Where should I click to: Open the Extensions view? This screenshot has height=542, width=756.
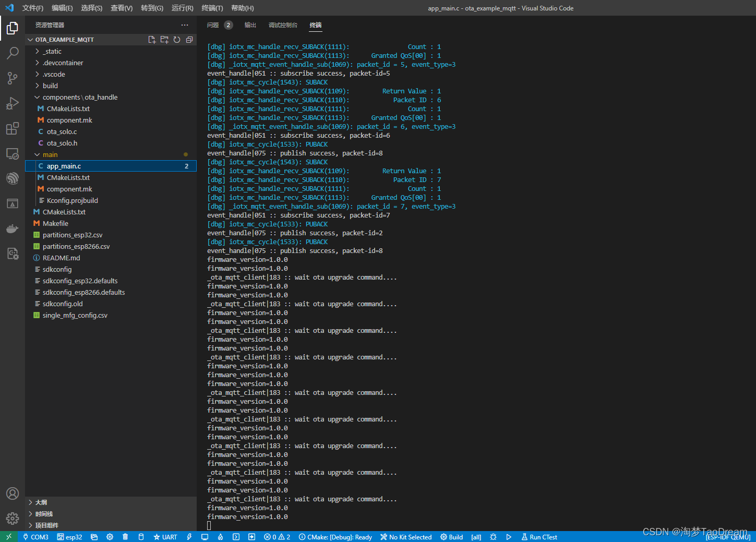(x=13, y=128)
